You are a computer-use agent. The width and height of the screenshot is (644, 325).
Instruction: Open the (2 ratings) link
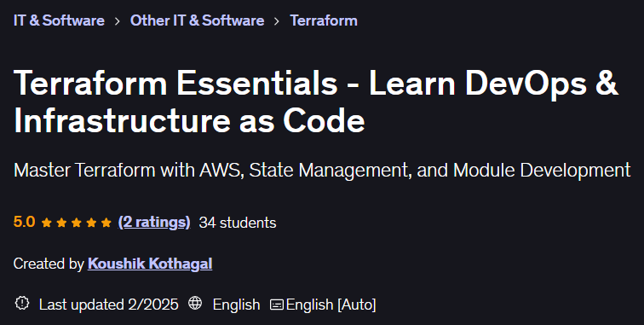click(x=154, y=223)
